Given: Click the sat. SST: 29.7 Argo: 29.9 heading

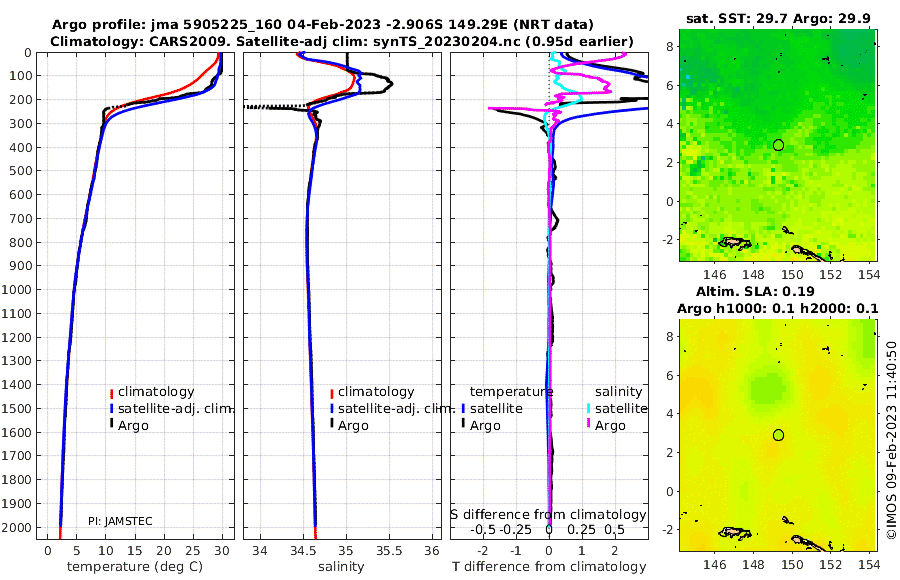Looking at the screenshot, I should click(x=778, y=19).
